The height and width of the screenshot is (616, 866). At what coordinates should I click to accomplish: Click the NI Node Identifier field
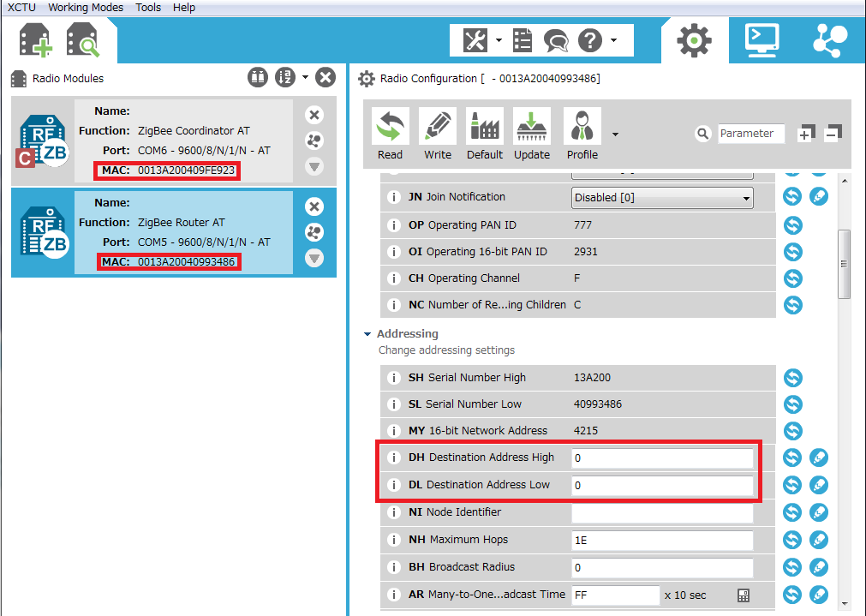[662, 512]
